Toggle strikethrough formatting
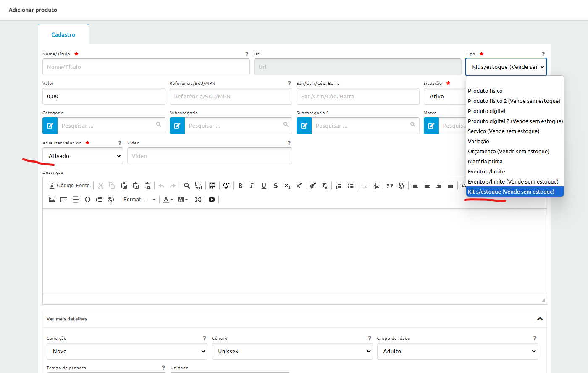 [x=276, y=186]
